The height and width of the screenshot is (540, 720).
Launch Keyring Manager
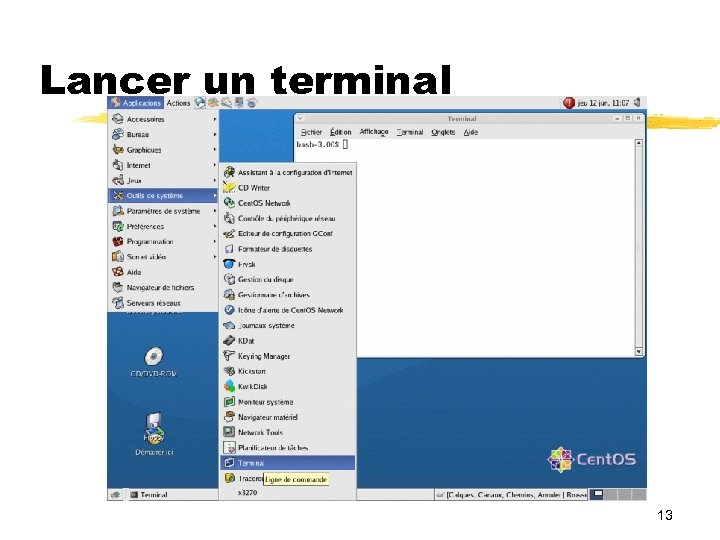(x=288, y=356)
